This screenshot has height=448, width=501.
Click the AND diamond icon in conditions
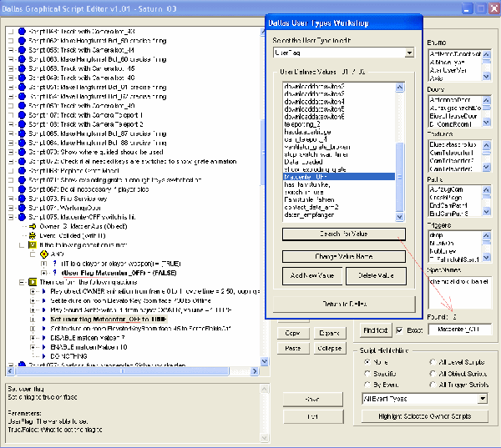46,254
